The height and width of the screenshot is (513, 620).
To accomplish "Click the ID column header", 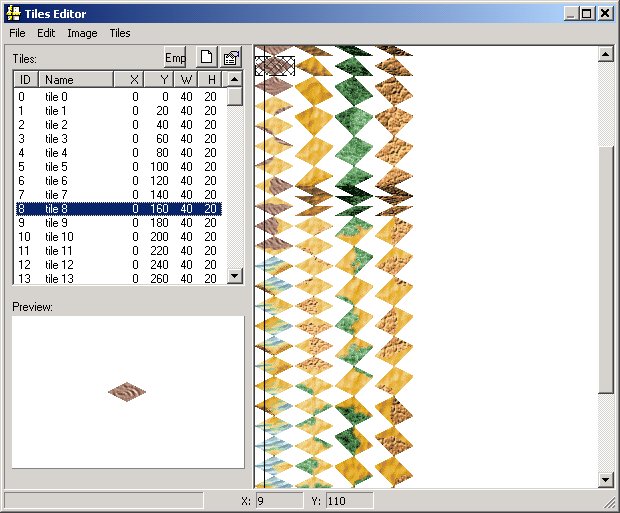I will pyautogui.click(x=26, y=79).
